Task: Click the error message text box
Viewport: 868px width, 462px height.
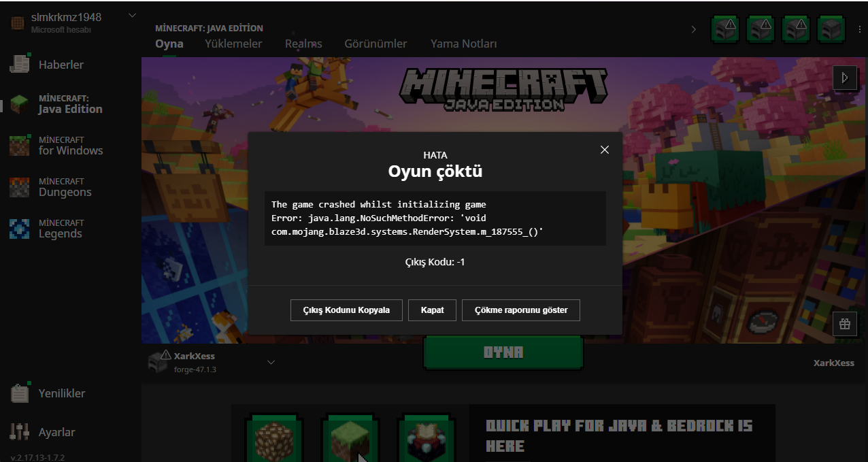Action: pos(435,218)
